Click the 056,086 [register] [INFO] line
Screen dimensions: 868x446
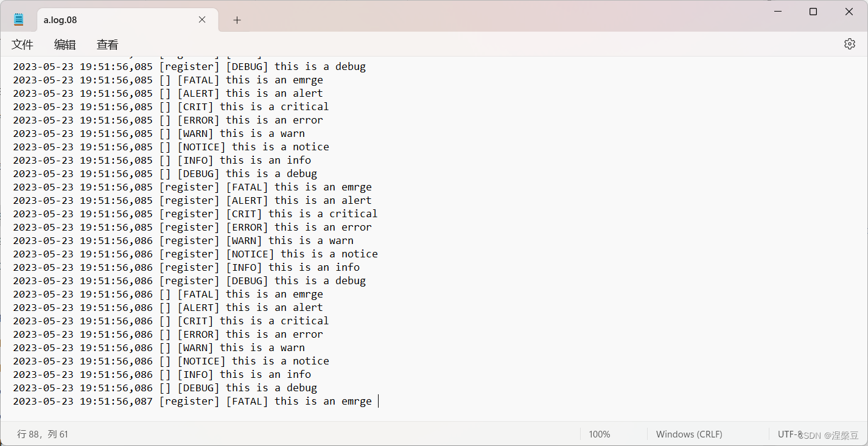click(x=186, y=267)
